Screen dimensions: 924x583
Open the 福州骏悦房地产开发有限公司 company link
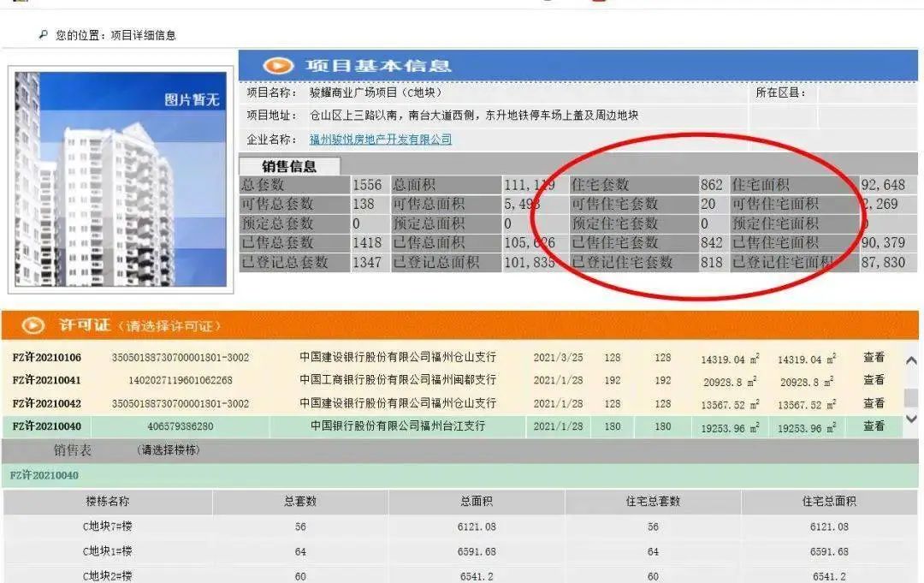coord(381,140)
